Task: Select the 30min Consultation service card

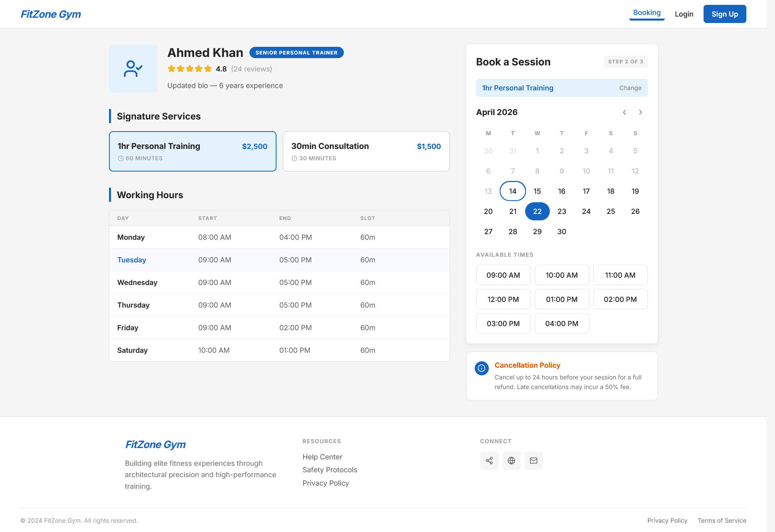Action: click(x=366, y=151)
